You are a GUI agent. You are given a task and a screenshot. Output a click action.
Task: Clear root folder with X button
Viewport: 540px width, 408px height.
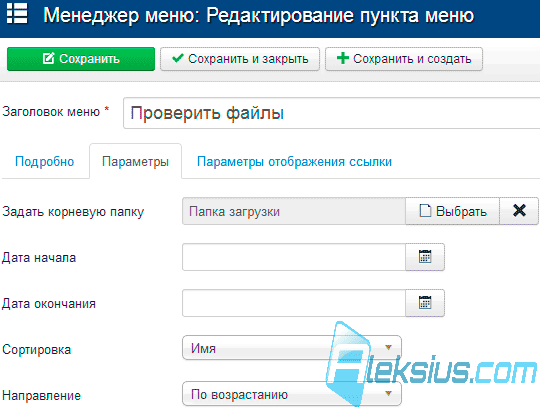[519, 211]
